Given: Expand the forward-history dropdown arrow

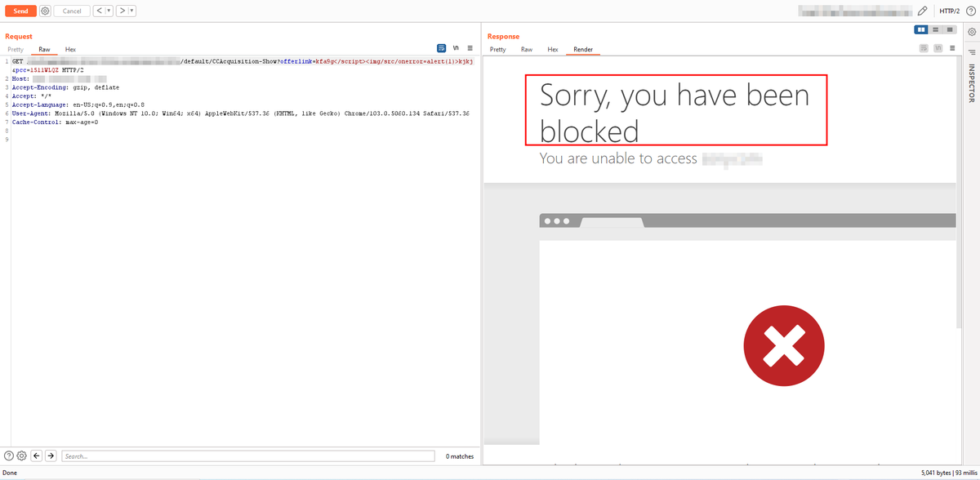Looking at the screenshot, I should point(131,10).
